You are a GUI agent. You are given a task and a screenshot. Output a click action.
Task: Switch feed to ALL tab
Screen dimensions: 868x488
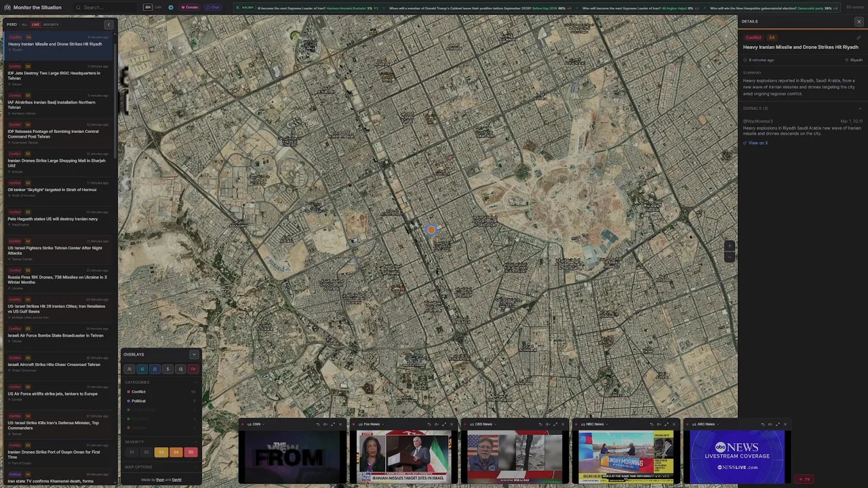(x=25, y=24)
